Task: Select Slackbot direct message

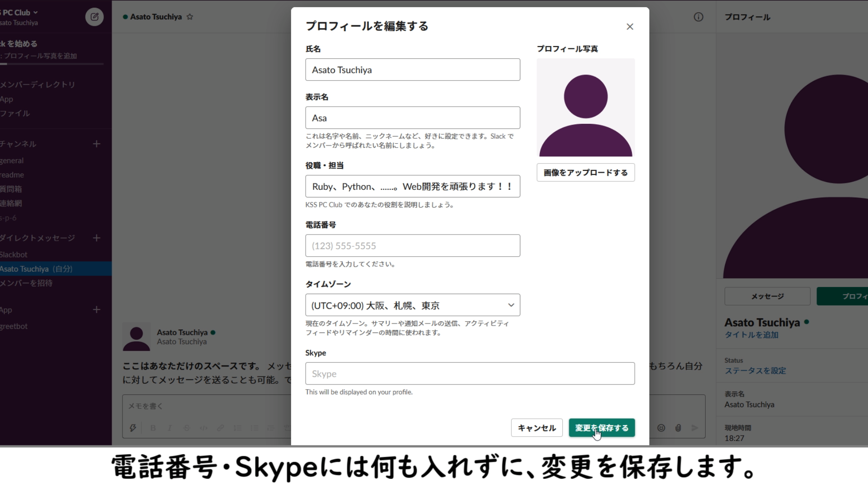Action: (14, 254)
